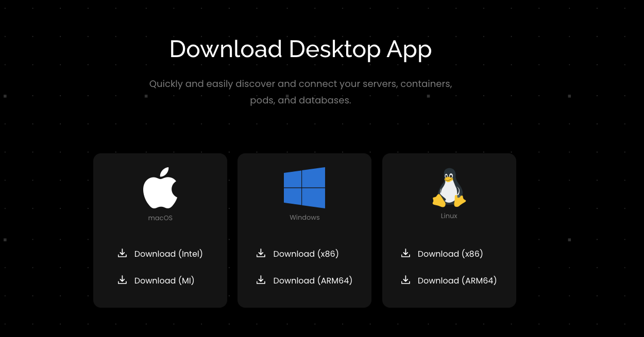Click the Linux Tux penguin logo

click(449, 187)
